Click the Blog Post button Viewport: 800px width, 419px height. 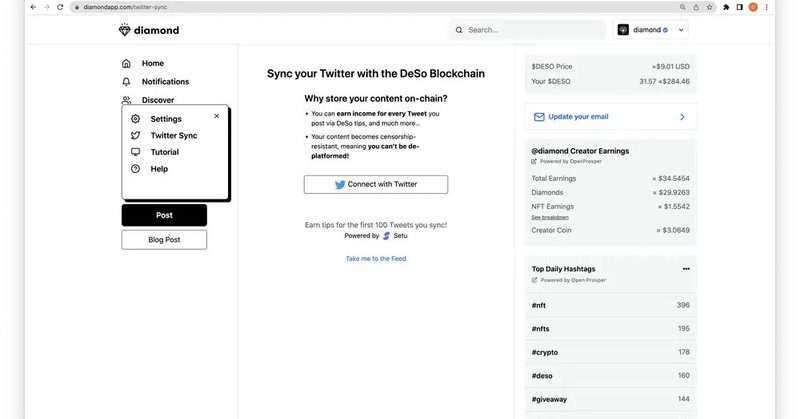point(164,240)
